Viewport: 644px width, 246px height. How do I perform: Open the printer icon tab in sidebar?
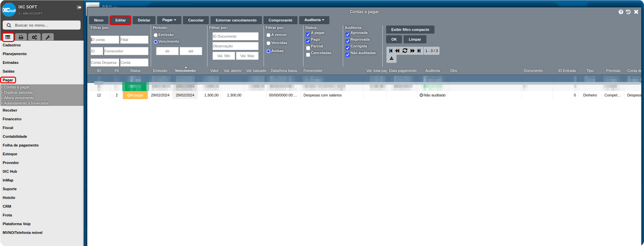(21, 37)
